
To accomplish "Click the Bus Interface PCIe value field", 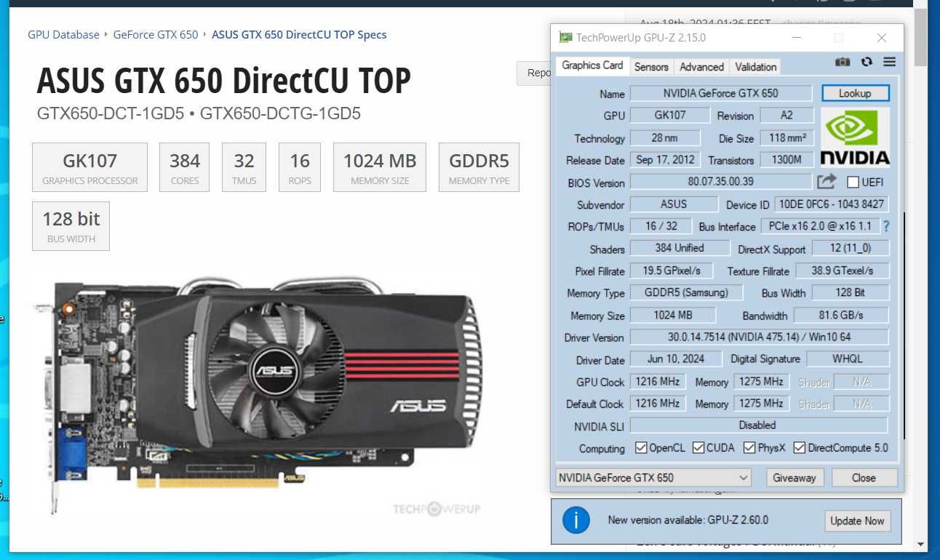I will click(x=821, y=226).
